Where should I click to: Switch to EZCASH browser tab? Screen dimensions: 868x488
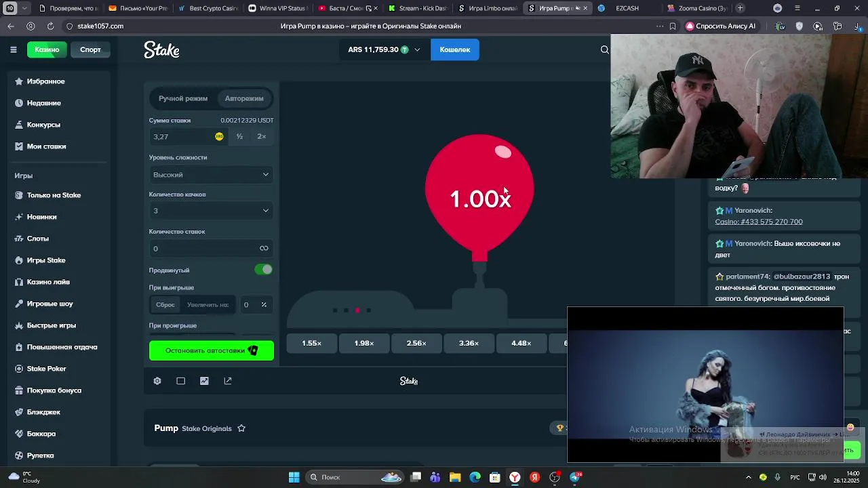pyautogui.click(x=627, y=8)
